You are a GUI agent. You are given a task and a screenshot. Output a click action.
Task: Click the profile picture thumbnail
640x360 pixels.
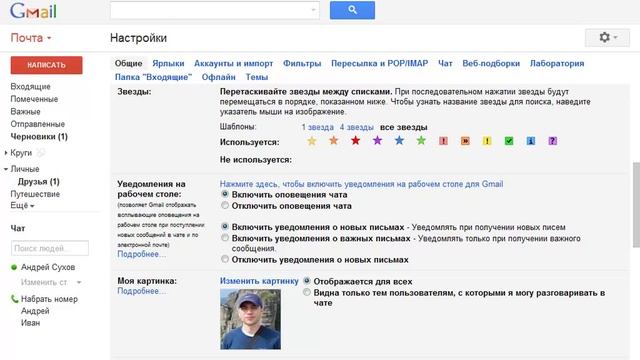click(x=251, y=319)
